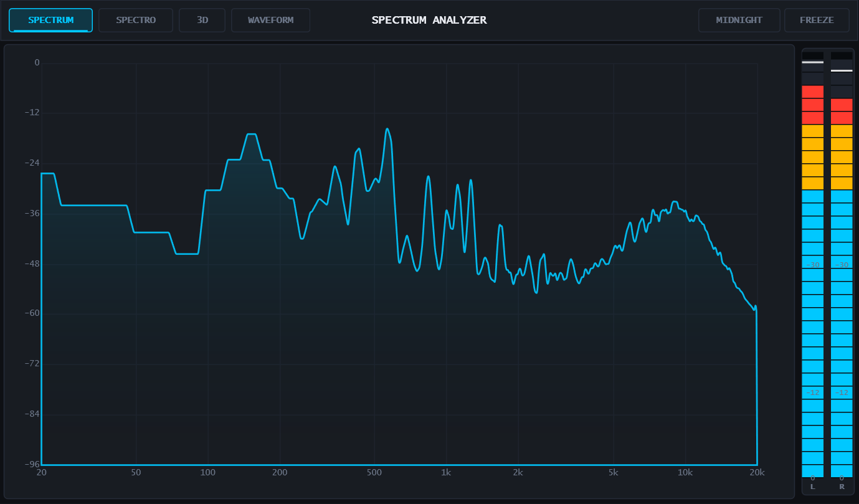859x504 pixels.
Task: Click the 20 Hz axis label
Action: pyautogui.click(x=41, y=473)
